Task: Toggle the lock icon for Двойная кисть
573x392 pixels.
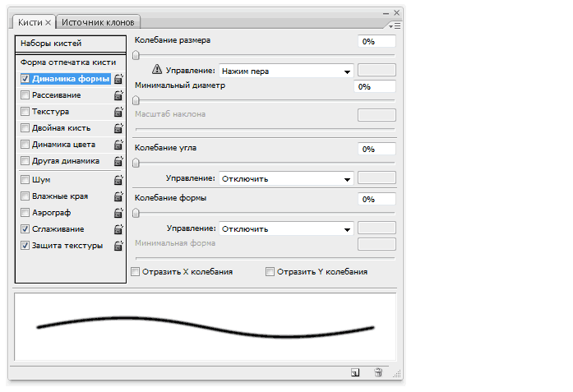Action: 118,128
